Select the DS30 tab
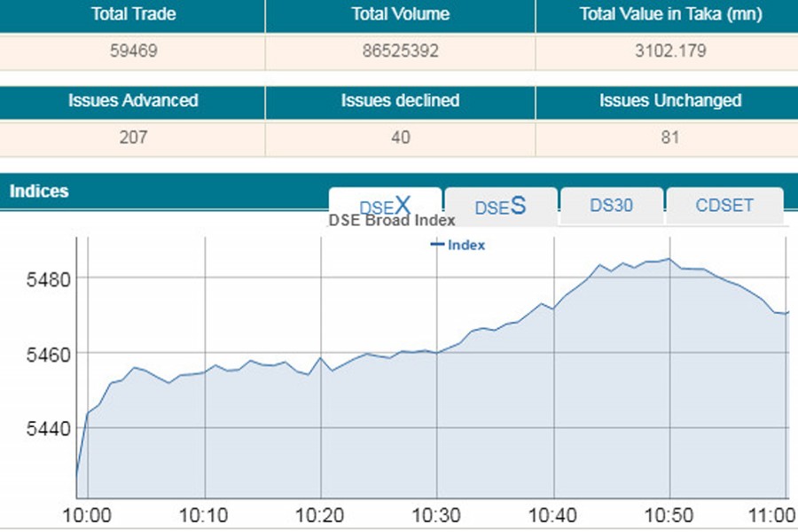The height and width of the screenshot is (532, 798). [x=611, y=205]
